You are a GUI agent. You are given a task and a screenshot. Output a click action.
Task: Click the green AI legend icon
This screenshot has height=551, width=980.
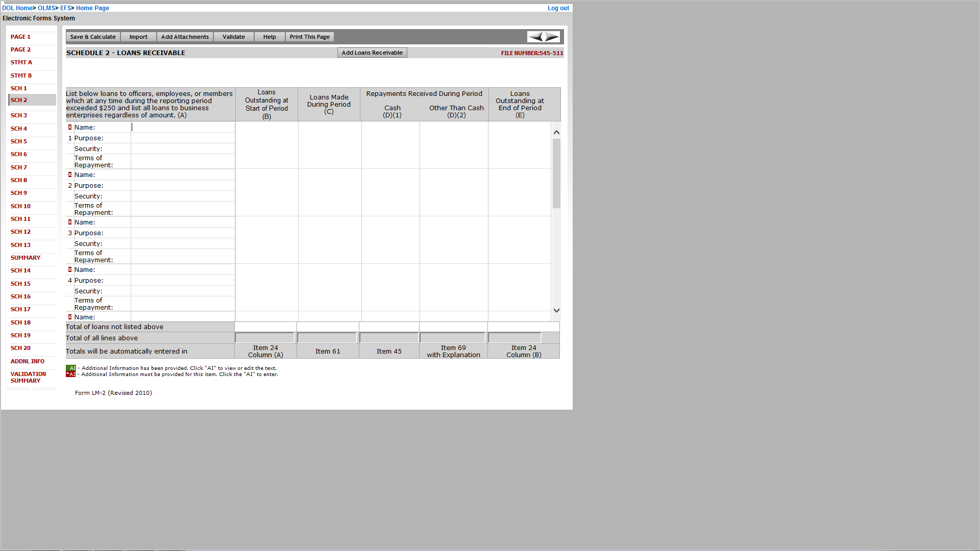coord(71,368)
